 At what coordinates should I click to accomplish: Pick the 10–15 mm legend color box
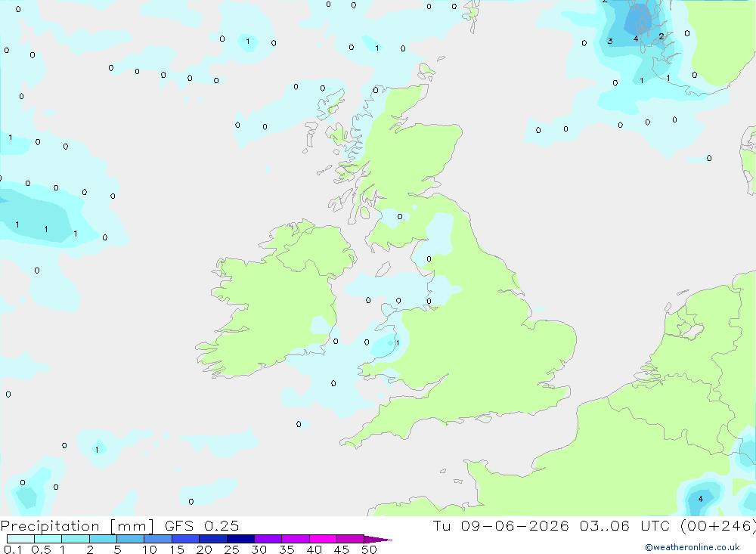point(158,539)
